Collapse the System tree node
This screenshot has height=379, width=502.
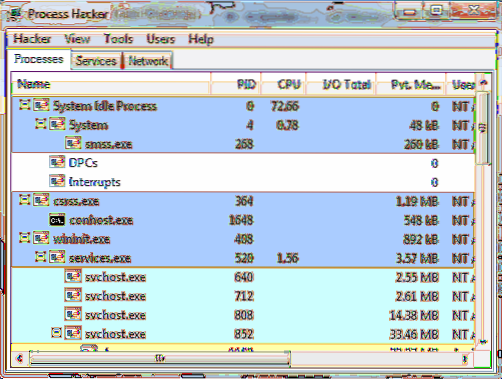[x=40, y=124]
